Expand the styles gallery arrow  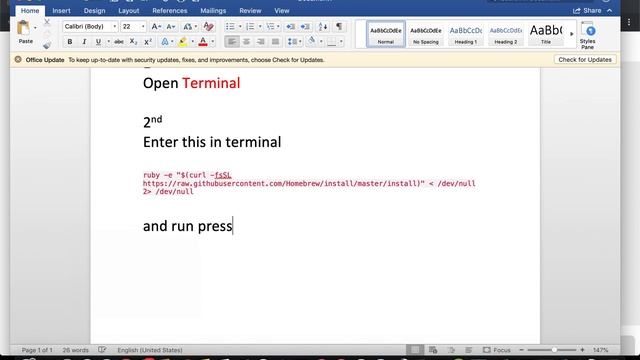pos(571,34)
